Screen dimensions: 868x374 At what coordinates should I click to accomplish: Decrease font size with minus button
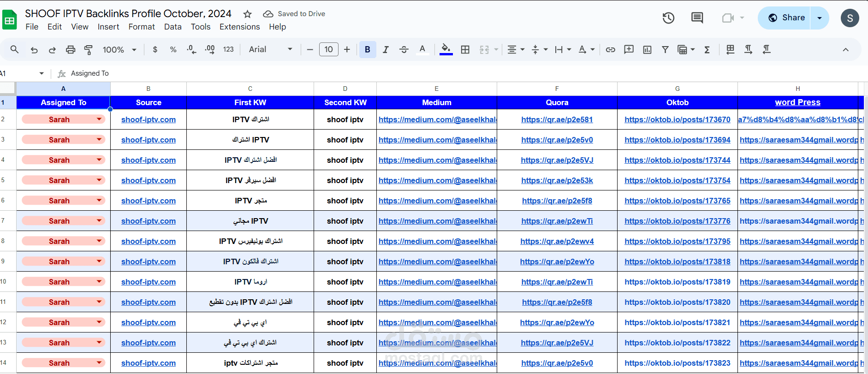(x=310, y=49)
